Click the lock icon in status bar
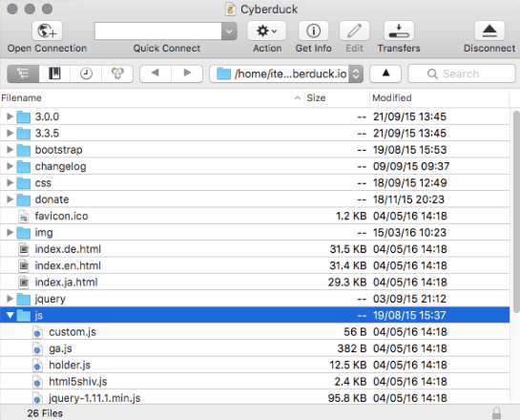520x420 pixels. click(x=496, y=413)
